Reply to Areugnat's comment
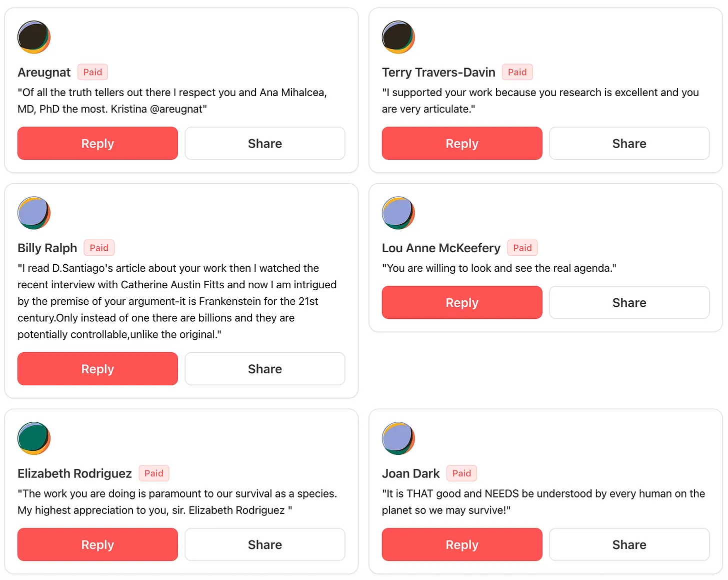This screenshot has height=580, width=728. pyautogui.click(x=97, y=144)
